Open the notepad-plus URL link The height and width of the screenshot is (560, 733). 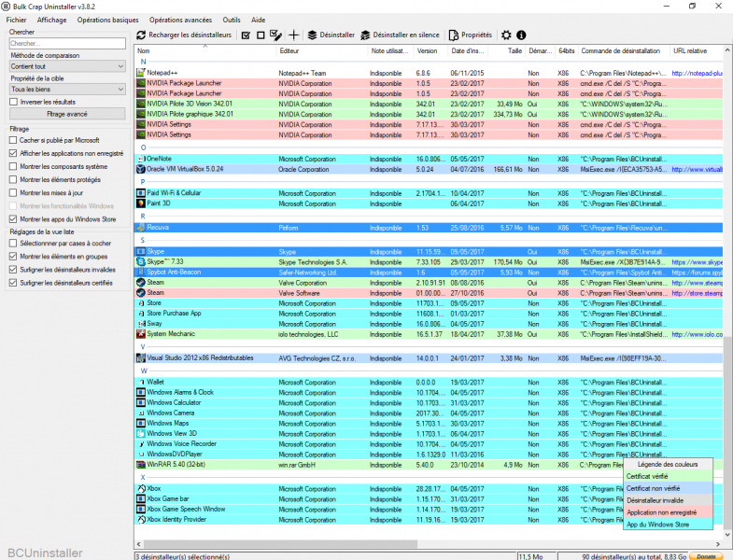(x=697, y=74)
